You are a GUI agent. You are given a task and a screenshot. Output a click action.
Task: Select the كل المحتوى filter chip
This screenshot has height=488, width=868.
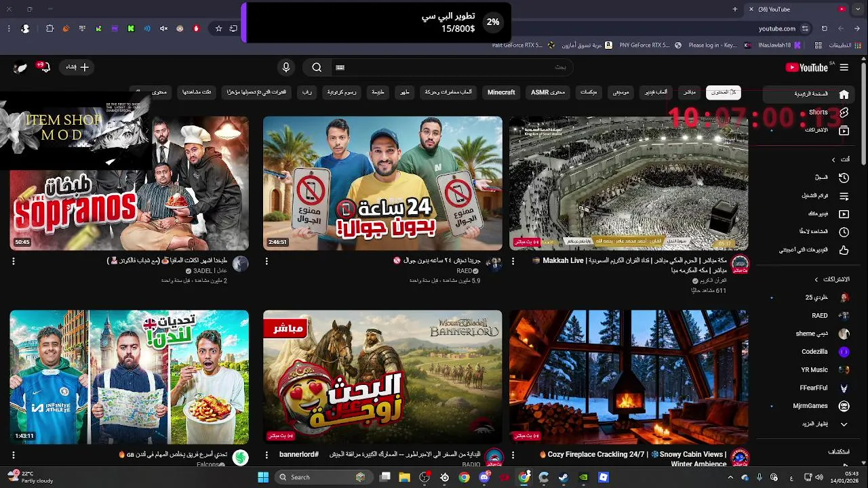(724, 92)
